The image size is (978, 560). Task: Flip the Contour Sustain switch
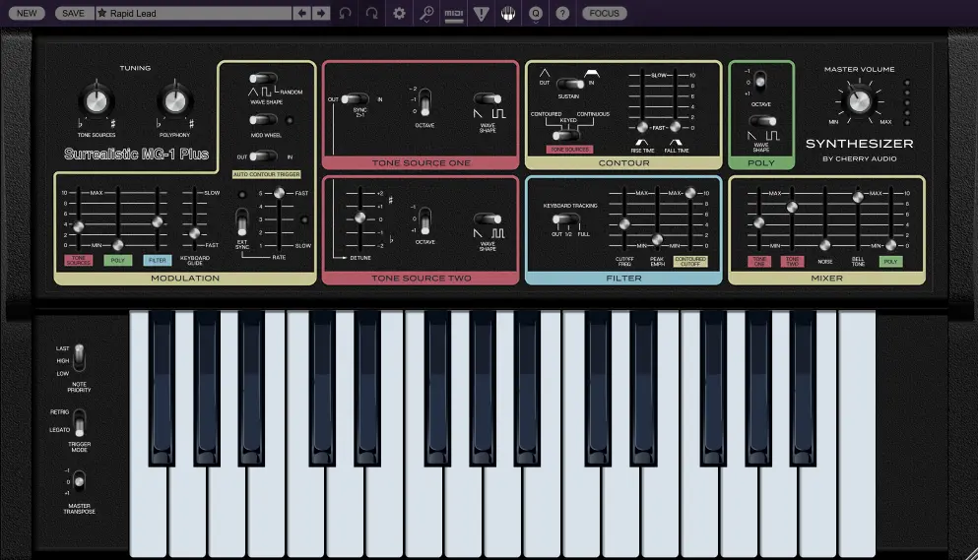(569, 85)
